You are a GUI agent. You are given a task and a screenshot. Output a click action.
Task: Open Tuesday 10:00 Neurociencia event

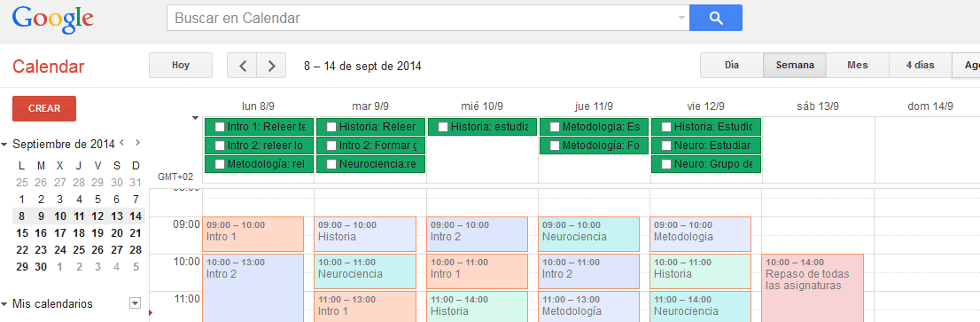pyautogui.click(x=365, y=271)
